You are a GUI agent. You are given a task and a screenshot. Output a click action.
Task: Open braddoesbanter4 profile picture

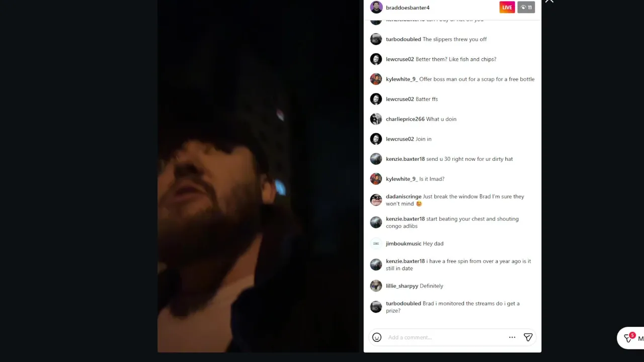click(376, 8)
